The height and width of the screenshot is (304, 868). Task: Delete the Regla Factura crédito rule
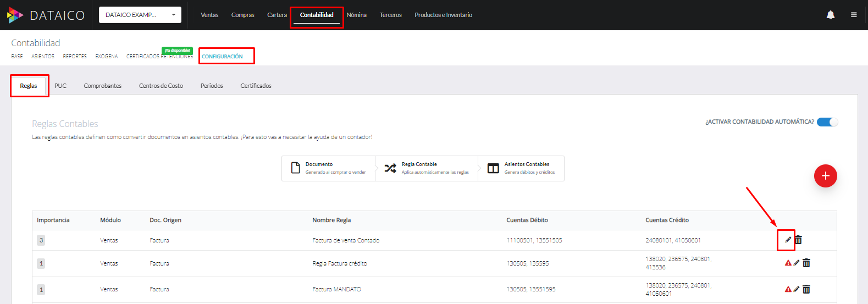click(806, 263)
